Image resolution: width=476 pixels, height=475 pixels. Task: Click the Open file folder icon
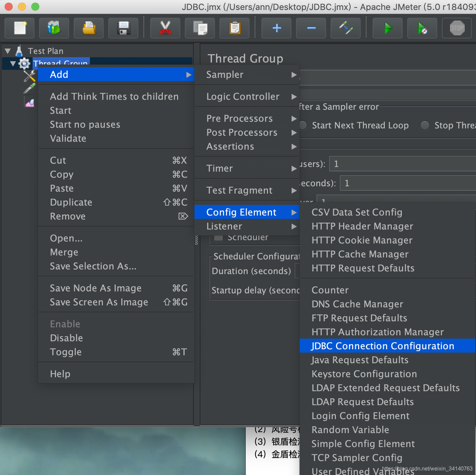[x=89, y=28]
